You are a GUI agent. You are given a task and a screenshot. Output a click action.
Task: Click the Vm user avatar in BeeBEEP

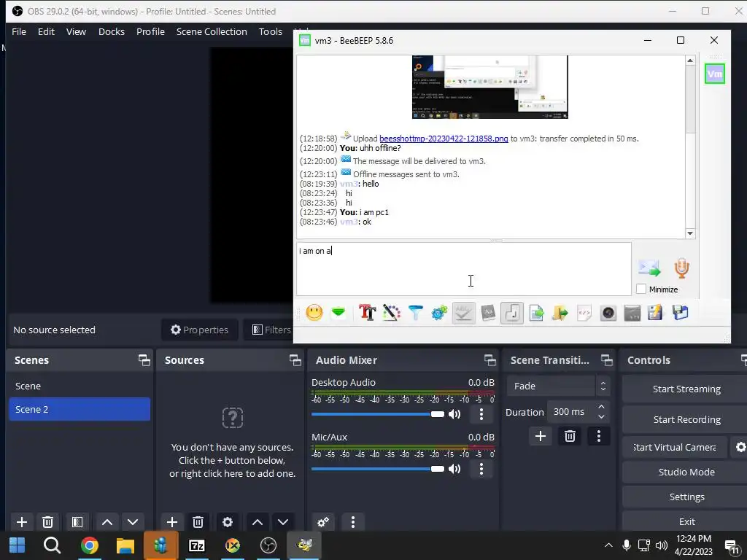[715, 74]
